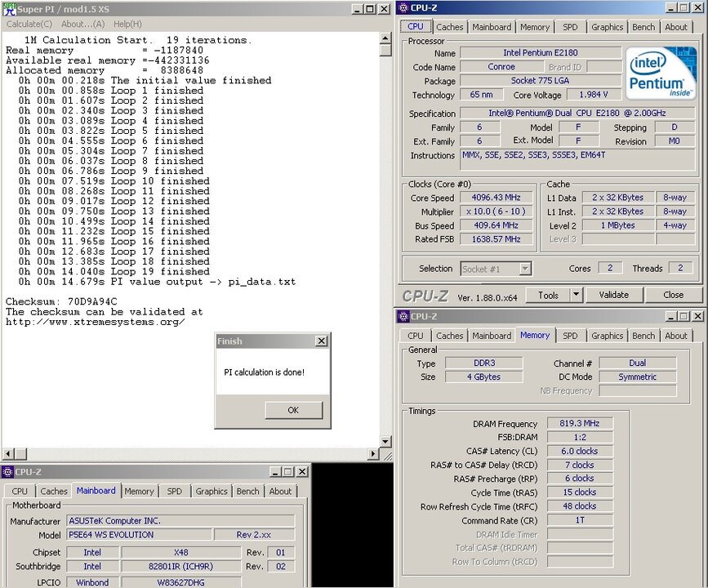Click the Rated FSB value 1638.57 MHz
This screenshot has height=588, width=708.
click(496, 239)
